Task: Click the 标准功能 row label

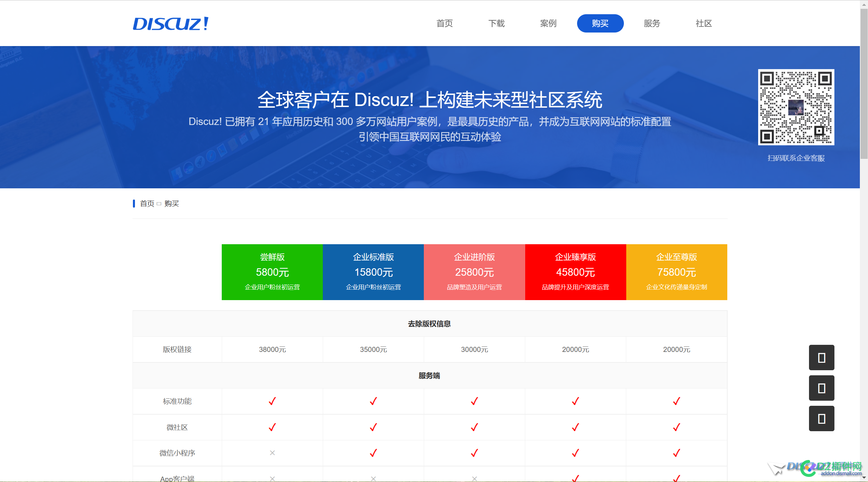Action: pyautogui.click(x=177, y=401)
